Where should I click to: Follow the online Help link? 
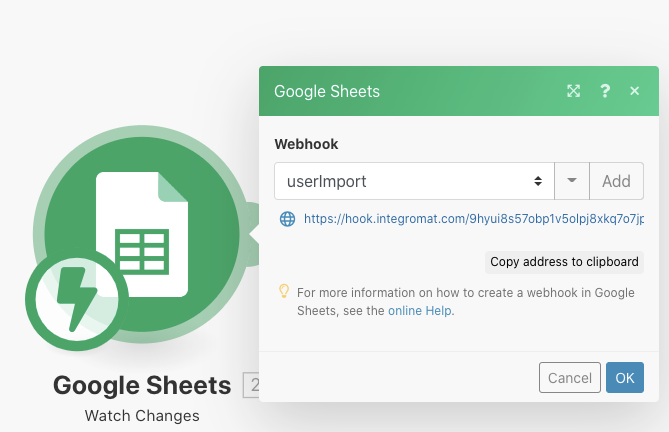419,311
